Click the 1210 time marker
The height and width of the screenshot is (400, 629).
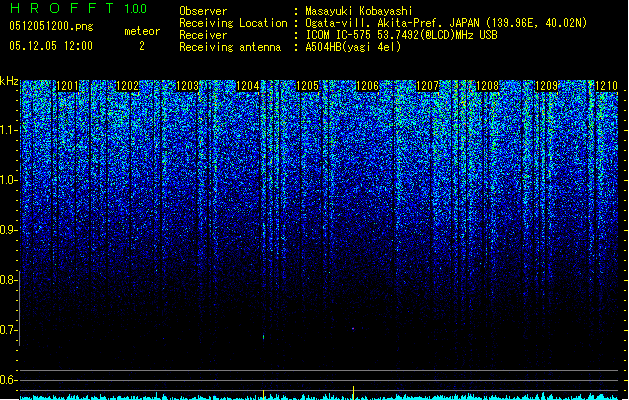(x=606, y=86)
